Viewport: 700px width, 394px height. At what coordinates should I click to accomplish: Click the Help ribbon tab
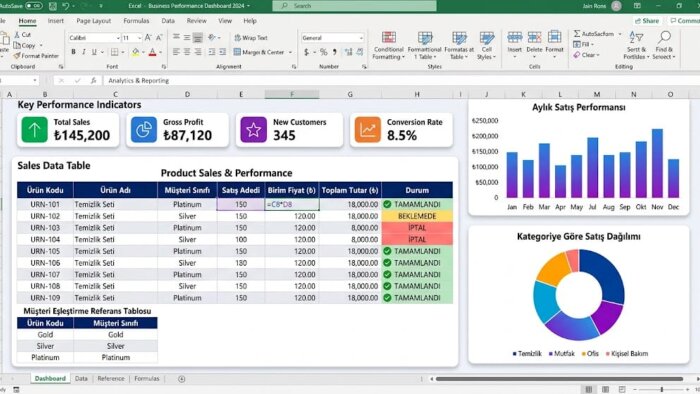250,21
